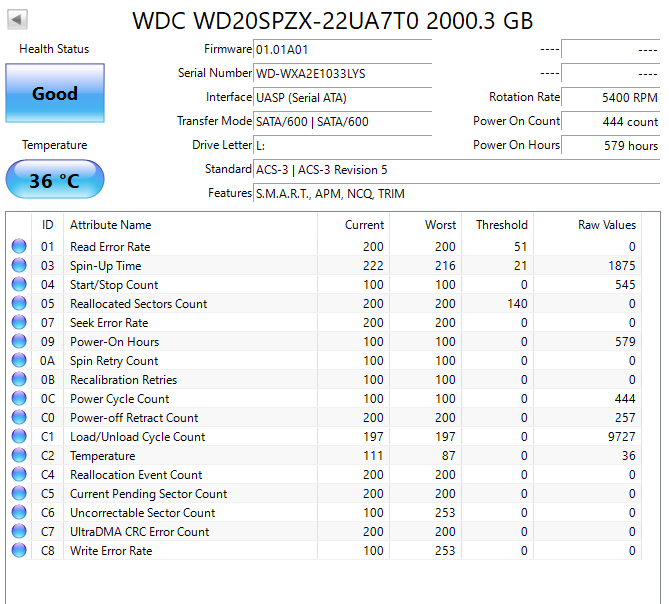The height and width of the screenshot is (604, 669).
Task: Select the Write Error Rate attribute name
Action: [111, 551]
